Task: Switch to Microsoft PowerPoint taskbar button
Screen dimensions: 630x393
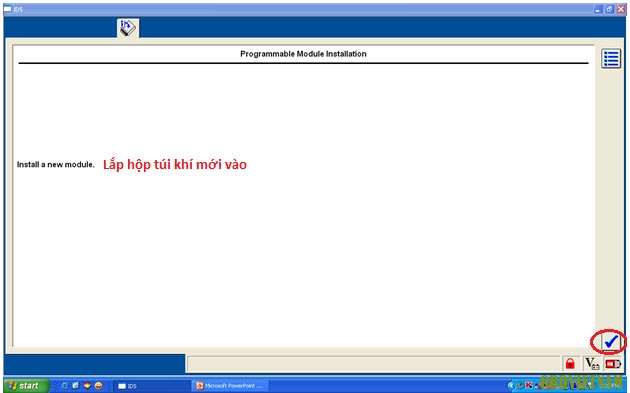Action: coord(229,386)
